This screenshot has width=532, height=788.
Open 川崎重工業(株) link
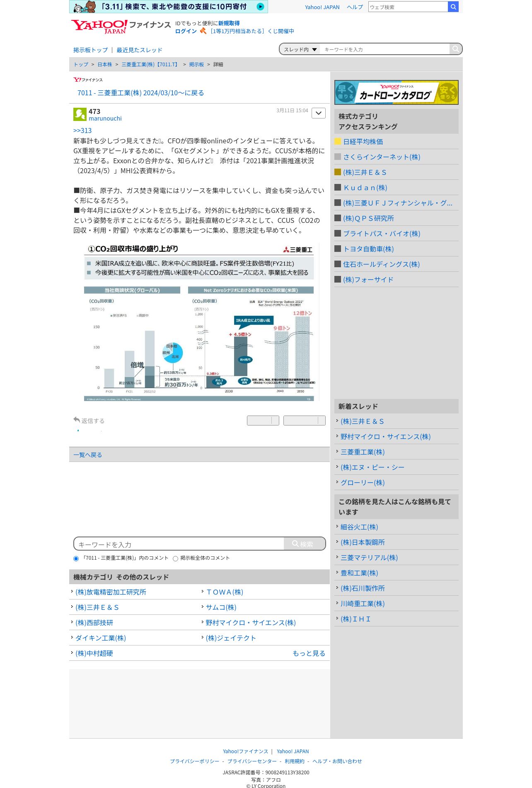pyautogui.click(x=363, y=603)
